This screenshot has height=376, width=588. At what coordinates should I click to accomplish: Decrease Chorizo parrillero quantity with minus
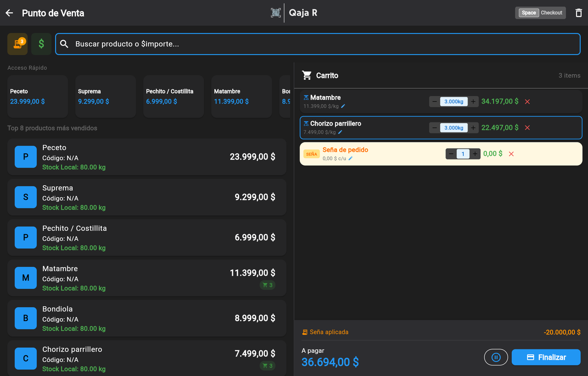(x=434, y=128)
